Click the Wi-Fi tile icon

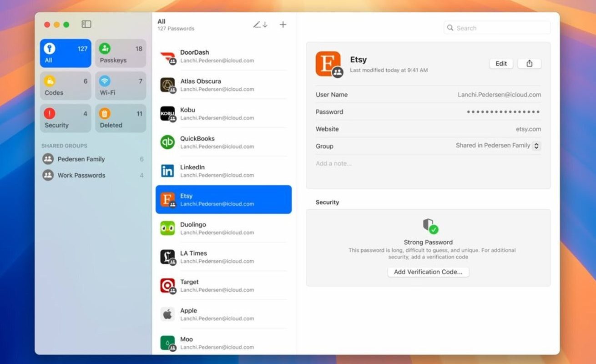coord(105,81)
